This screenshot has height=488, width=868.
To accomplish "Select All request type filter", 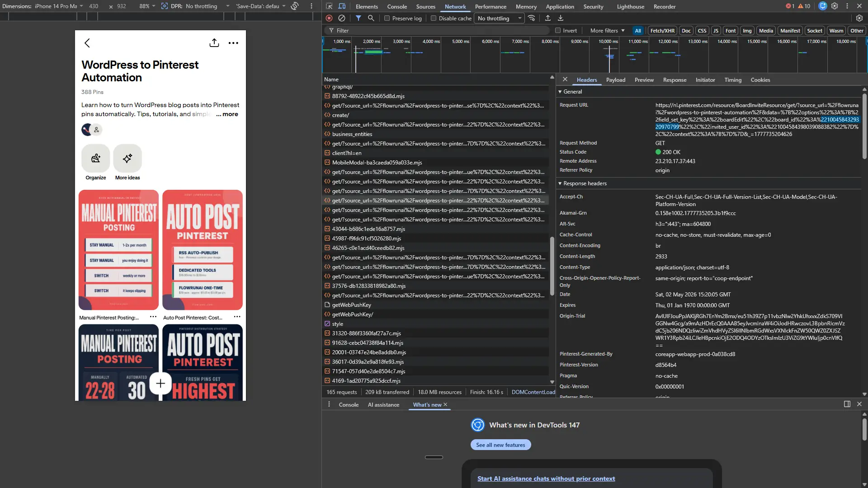I will (638, 31).
